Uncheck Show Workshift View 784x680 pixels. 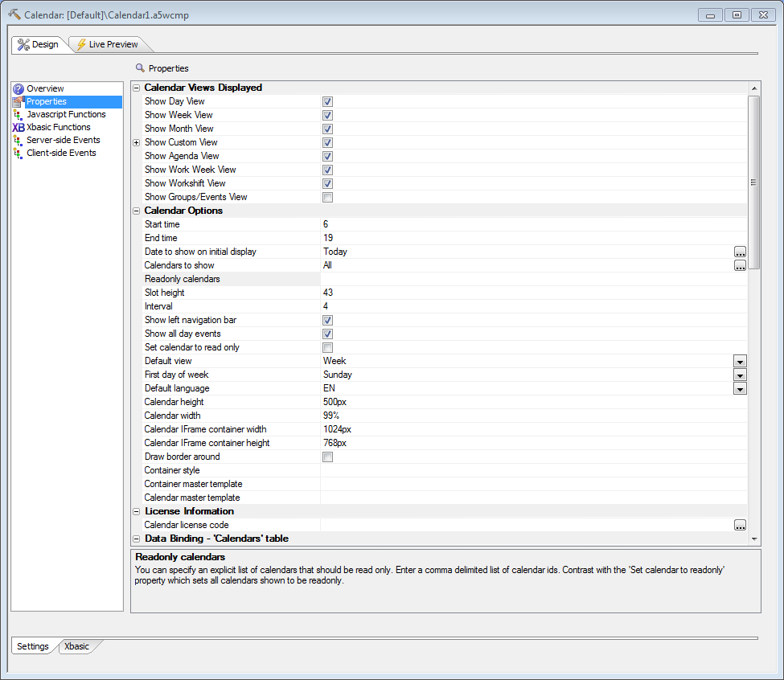click(327, 184)
